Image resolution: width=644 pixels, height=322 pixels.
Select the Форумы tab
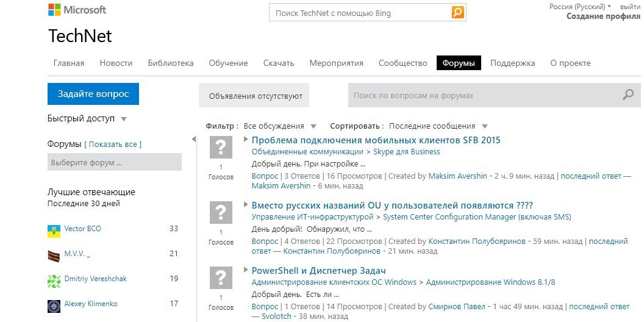(459, 63)
